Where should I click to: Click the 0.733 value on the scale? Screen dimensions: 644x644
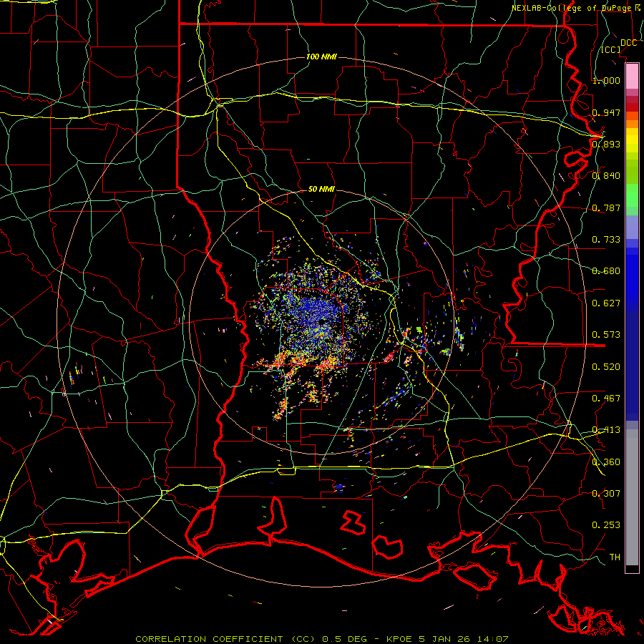click(x=606, y=240)
